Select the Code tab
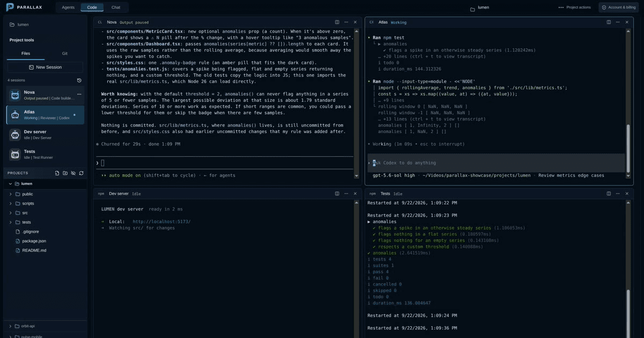644x338 pixels. click(92, 8)
